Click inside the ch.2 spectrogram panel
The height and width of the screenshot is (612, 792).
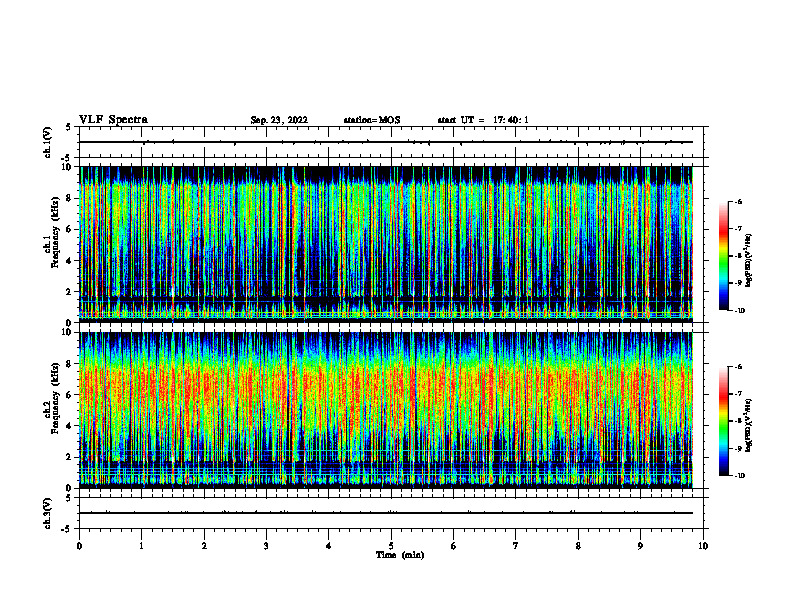(x=386, y=410)
